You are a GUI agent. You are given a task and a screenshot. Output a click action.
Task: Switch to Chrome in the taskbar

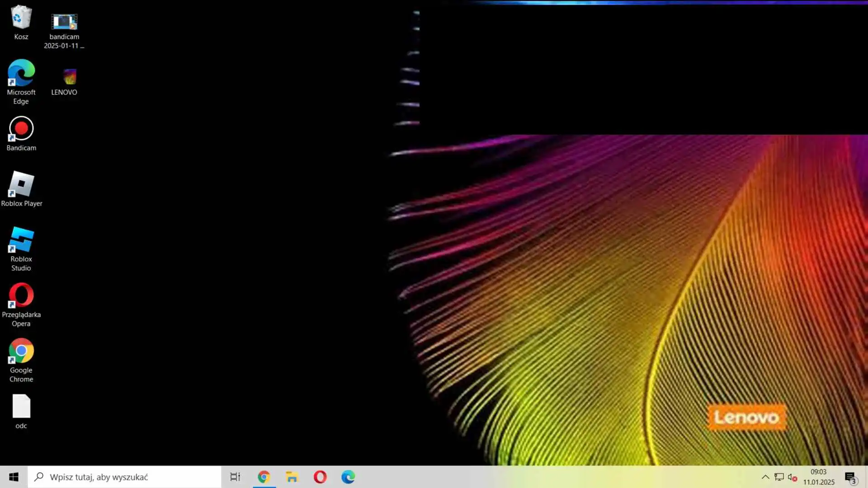point(264,477)
